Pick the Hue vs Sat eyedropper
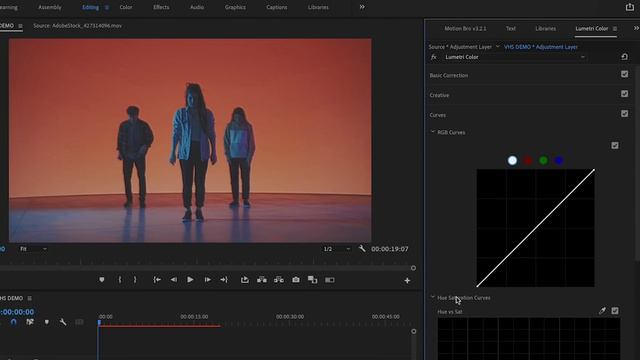The image size is (640, 360). [x=602, y=311]
